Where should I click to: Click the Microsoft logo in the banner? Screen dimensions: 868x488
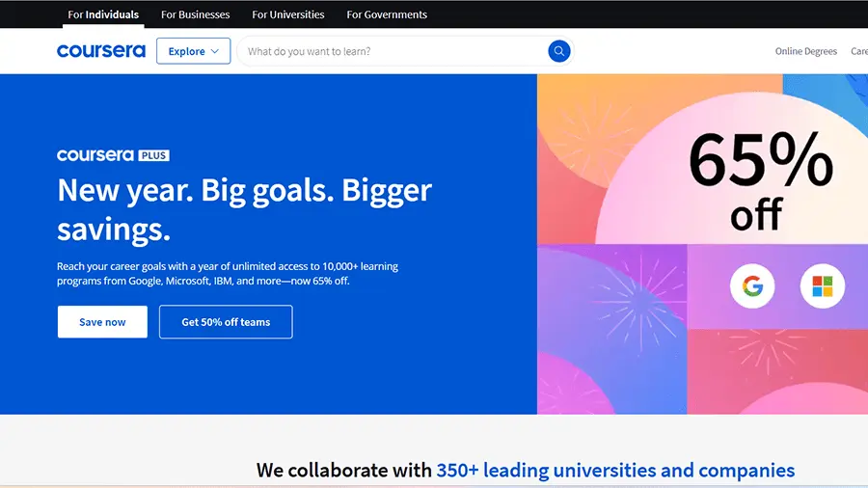coord(822,286)
